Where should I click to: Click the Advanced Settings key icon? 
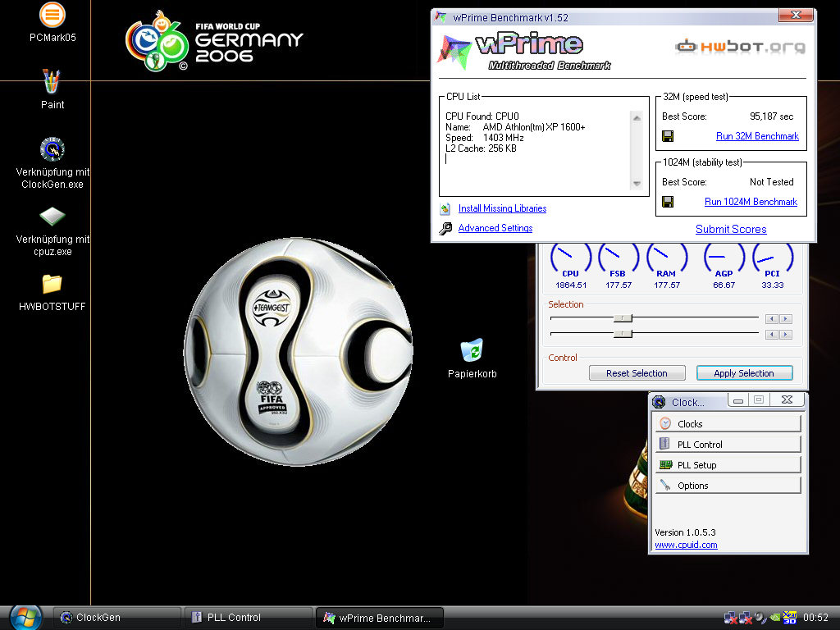coord(445,228)
